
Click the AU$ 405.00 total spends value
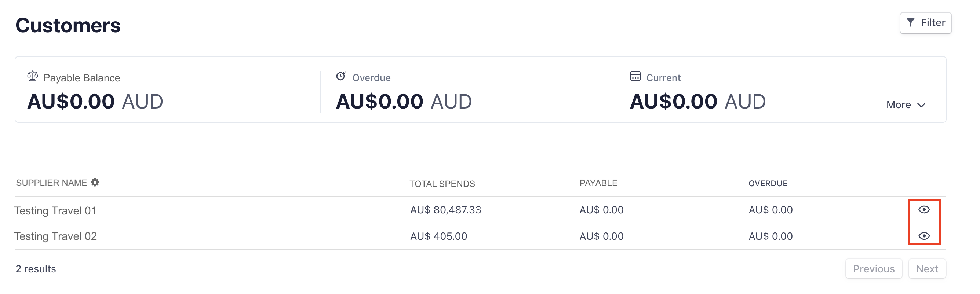(439, 236)
